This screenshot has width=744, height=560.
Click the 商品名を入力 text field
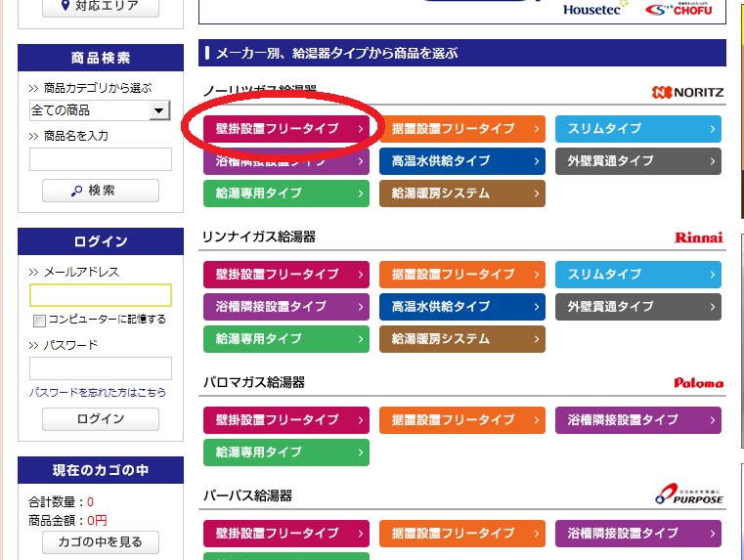click(101, 159)
